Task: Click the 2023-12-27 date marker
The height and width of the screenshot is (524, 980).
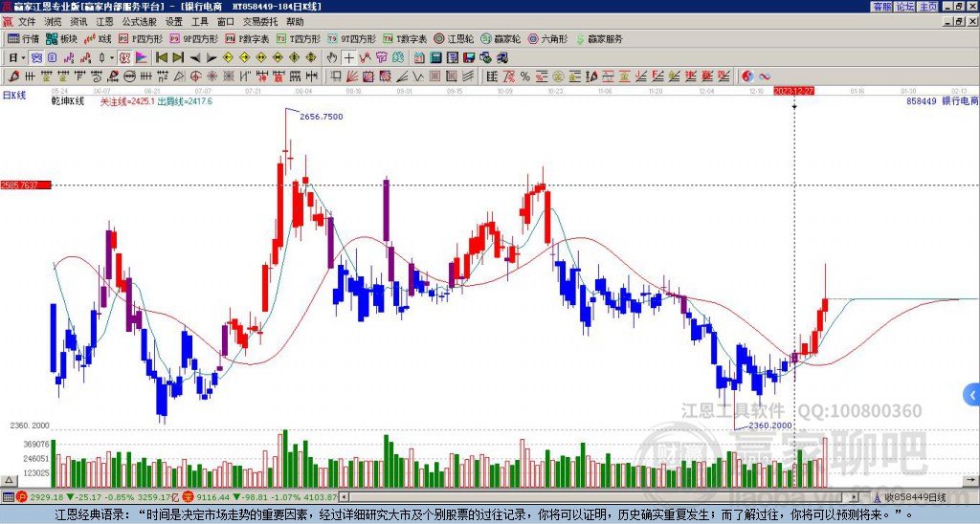Action: [793, 91]
